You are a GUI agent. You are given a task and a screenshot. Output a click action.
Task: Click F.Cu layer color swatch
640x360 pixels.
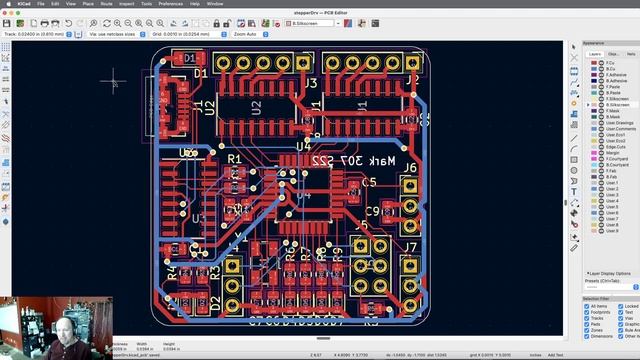coord(594,63)
